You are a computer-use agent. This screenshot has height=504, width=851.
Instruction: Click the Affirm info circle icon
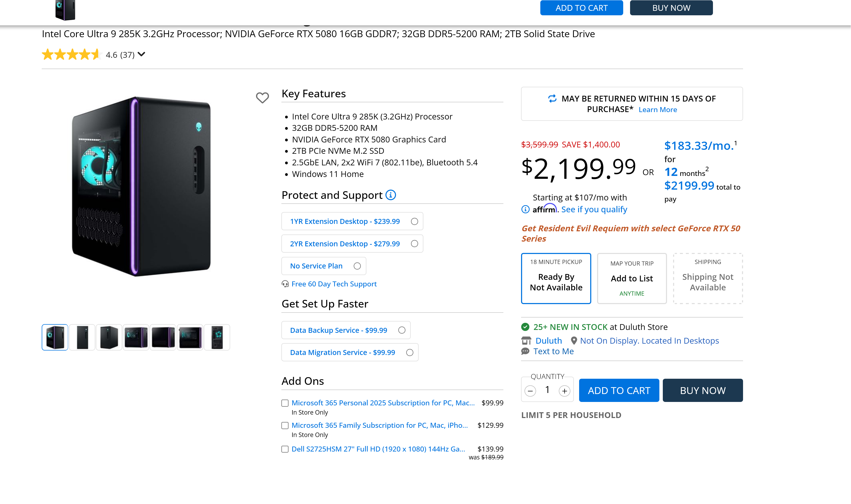tap(525, 210)
